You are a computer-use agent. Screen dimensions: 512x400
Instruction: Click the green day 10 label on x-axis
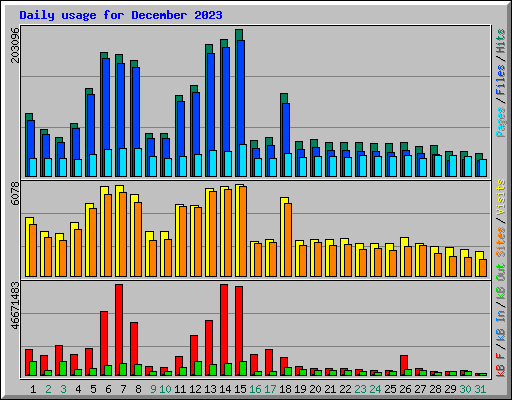[165, 389]
